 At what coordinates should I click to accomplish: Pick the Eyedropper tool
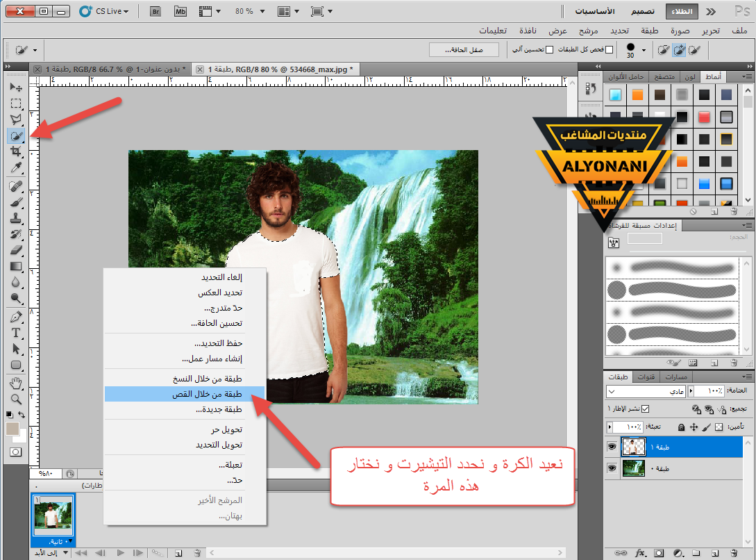pos(16,168)
